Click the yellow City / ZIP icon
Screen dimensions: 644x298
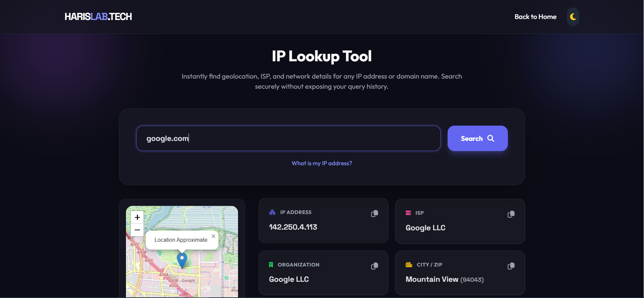[409, 264]
